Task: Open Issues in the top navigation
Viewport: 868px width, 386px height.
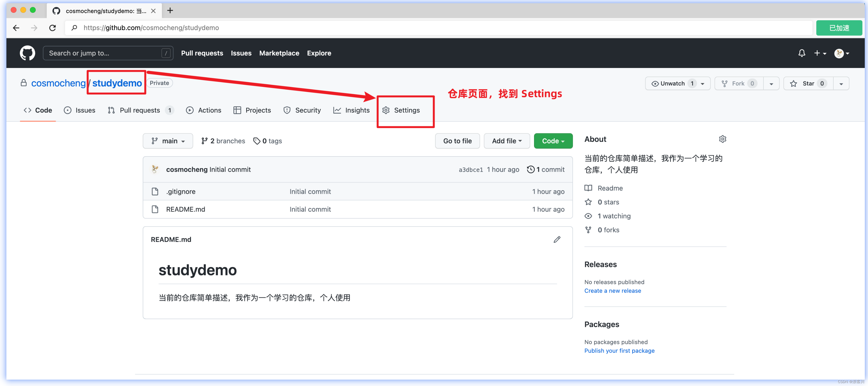Action: point(241,53)
